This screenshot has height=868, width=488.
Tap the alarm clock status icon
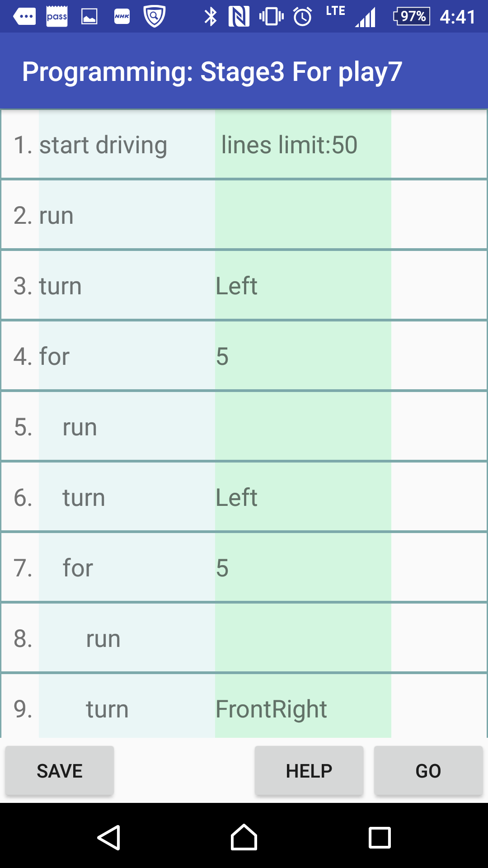tap(303, 17)
